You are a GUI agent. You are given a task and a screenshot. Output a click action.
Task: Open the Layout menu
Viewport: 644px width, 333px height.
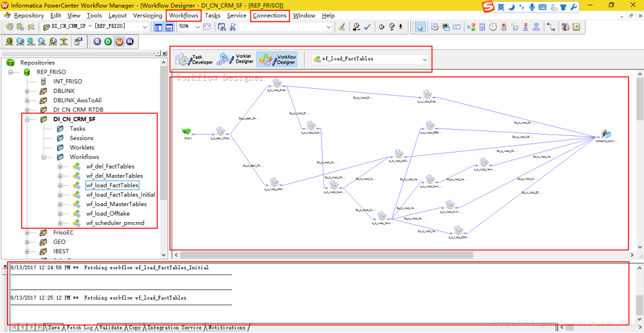117,15
